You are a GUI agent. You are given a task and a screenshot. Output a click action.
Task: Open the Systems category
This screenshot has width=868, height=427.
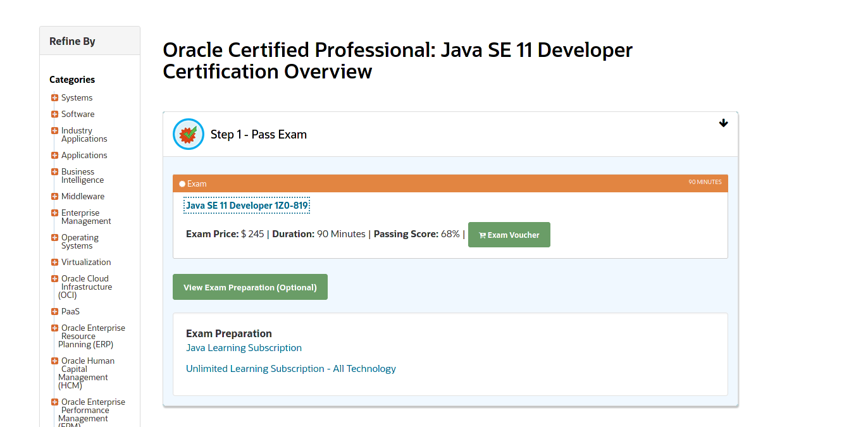coord(77,97)
